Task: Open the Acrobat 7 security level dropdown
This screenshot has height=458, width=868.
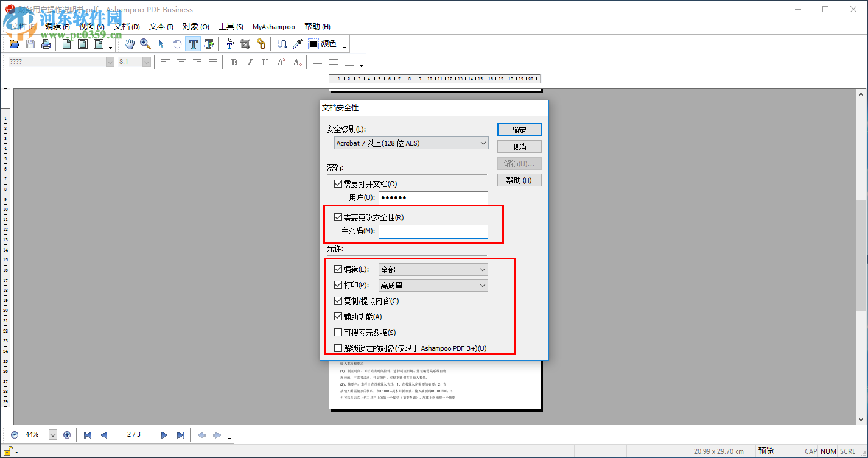Action: [411, 143]
